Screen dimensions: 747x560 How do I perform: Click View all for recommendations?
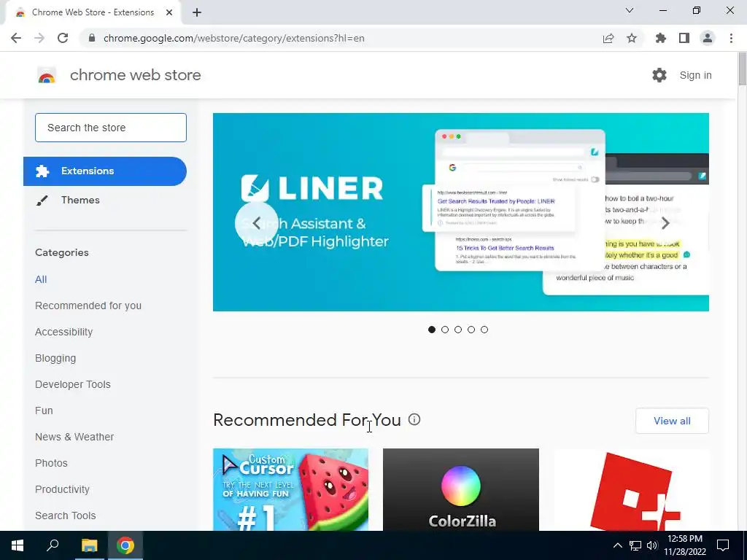tap(672, 421)
